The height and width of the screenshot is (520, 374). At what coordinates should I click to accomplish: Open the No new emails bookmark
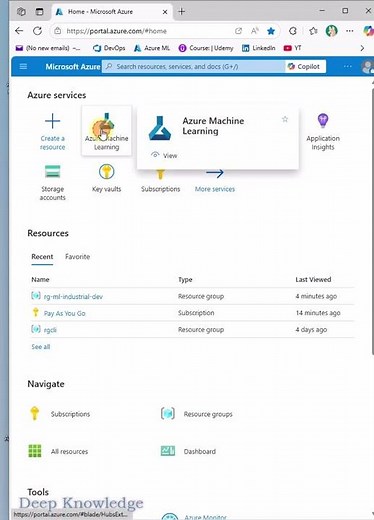click(x=48, y=48)
